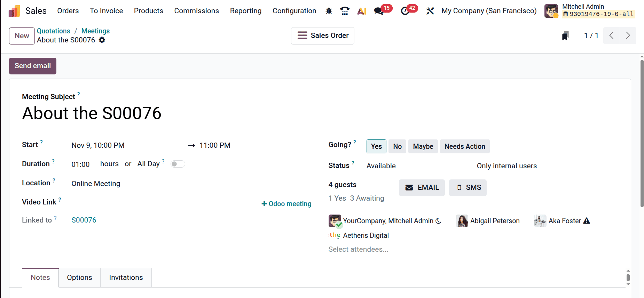Click the Send email button
The height and width of the screenshot is (298, 644).
pyautogui.click(x=33, y=66)
